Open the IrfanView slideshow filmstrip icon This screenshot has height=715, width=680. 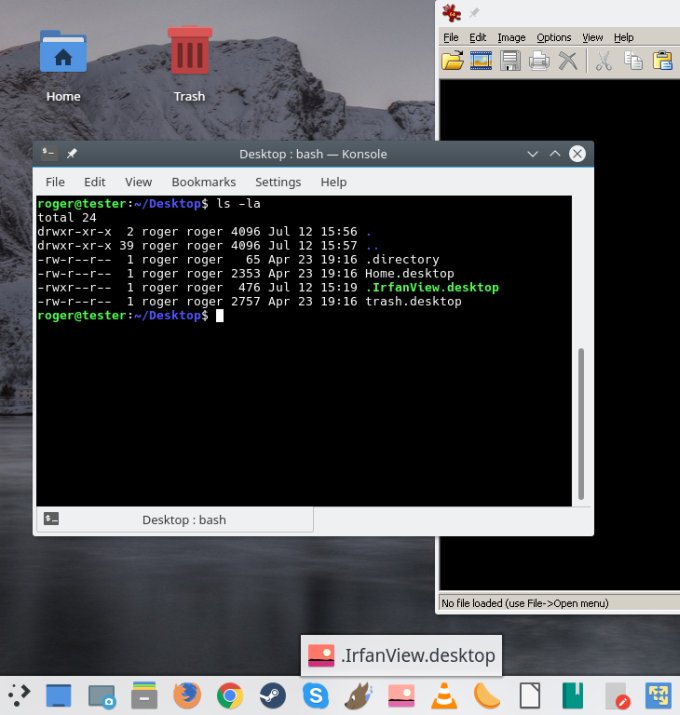click(x=481, y=61)
